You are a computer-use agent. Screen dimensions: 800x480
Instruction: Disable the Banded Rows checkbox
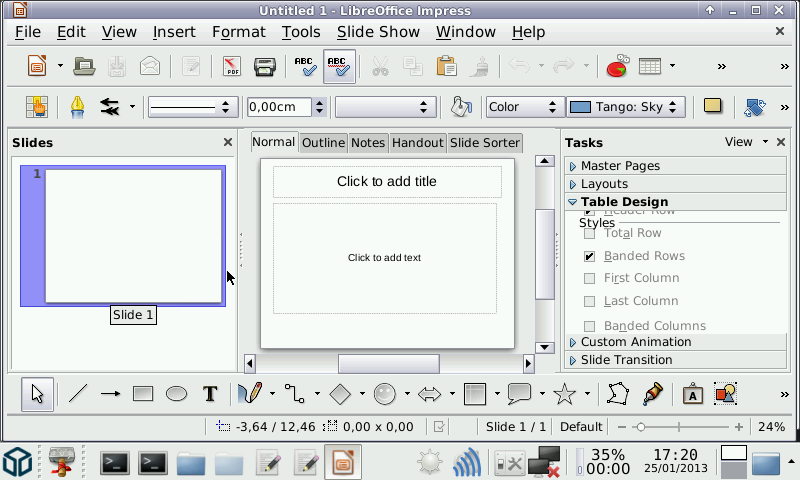(x=590, y=256)
